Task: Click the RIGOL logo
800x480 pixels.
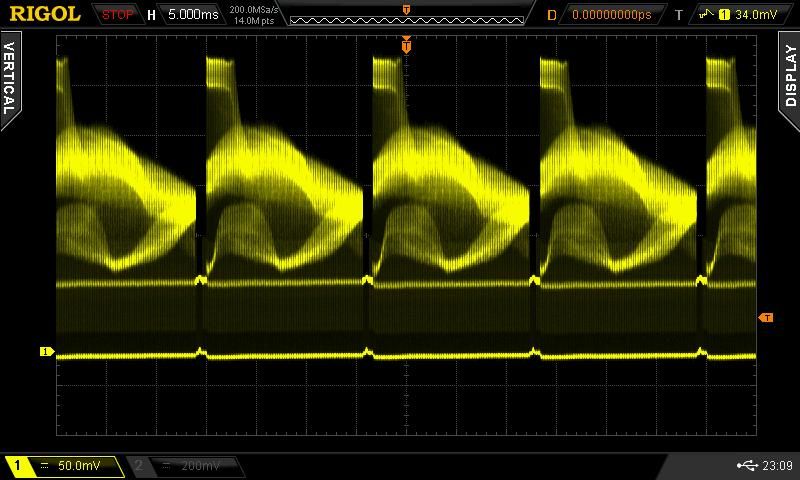Action: tap(45, 14)
